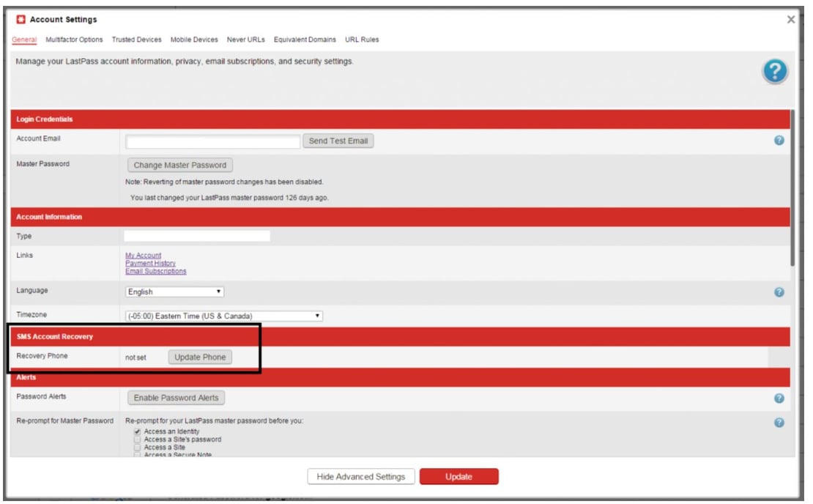Expand the Timezone Eastern Time dropdown
The height and width of the screenshot is (504, 813).
click(x=224, y=316)
